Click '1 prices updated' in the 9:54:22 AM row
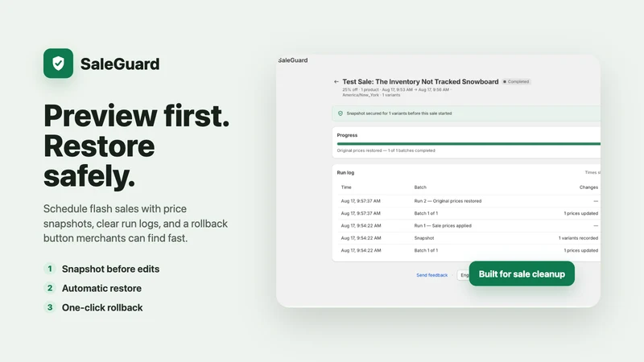644x362 pixels. pyautogui.click(x=580, y=250)
